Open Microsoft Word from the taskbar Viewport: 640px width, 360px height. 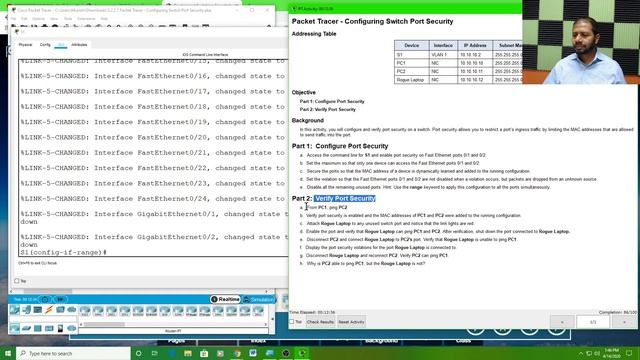(x=253, y=353)
